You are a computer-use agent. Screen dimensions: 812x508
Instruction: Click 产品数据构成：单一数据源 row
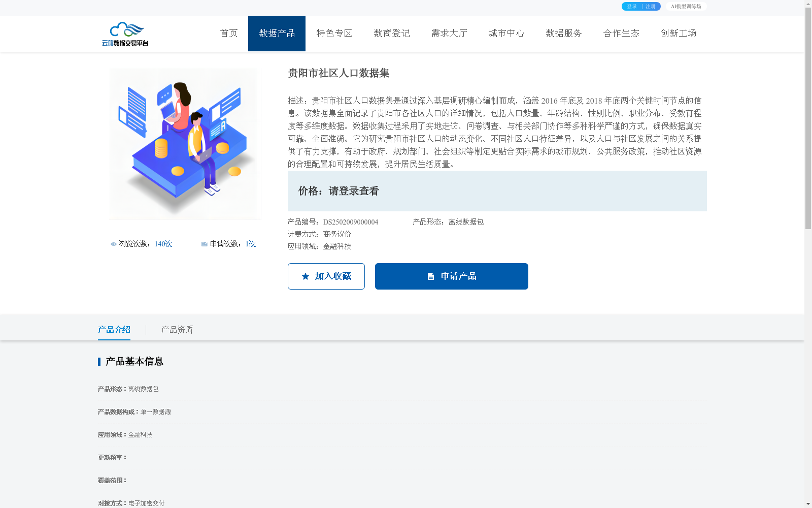(x=134, y=412)
